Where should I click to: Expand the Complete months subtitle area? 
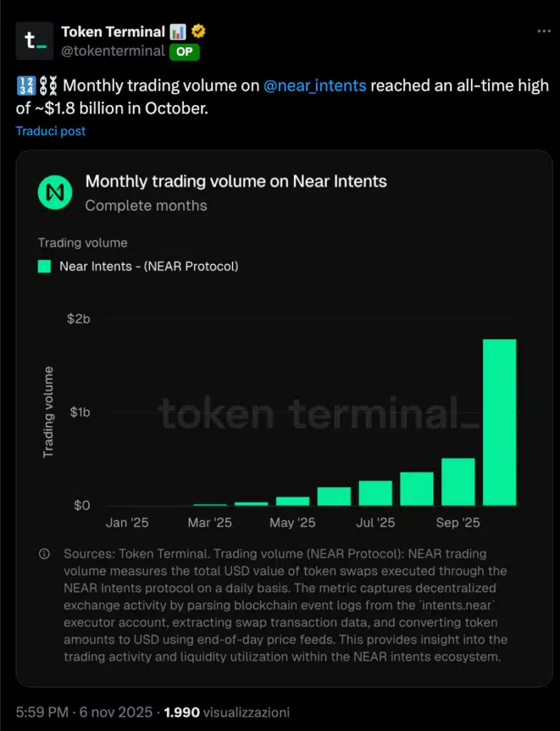click(146, 206)
